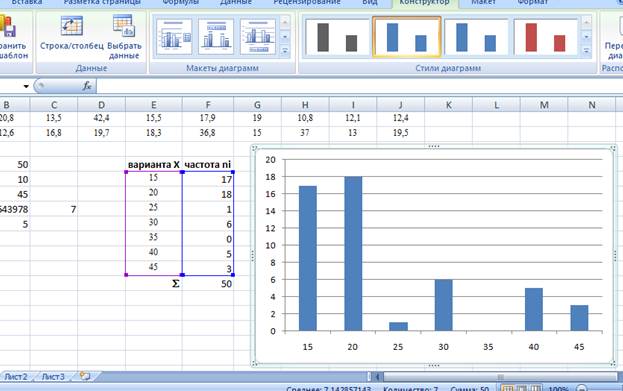The width and height of the screenshot is (623, 391).
Task: Switch to sheet Лист2
Action: 16,377
